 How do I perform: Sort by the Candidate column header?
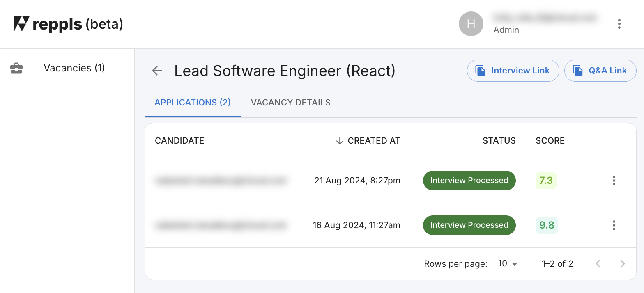pos(179,141)
